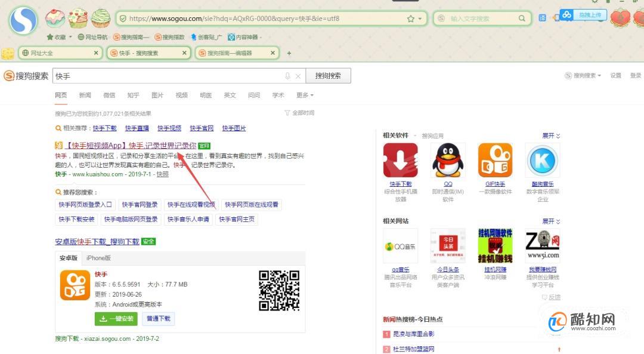Viewport: 644px width, 354px height.
Task: Switch to the 新闻 search tab
Action: (85, 96)
